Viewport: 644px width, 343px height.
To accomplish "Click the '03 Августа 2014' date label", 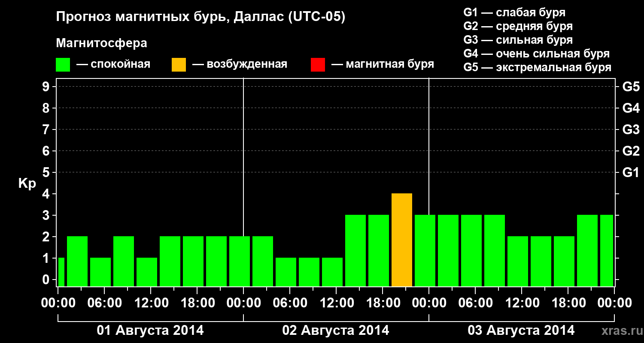I will [521, 331].
